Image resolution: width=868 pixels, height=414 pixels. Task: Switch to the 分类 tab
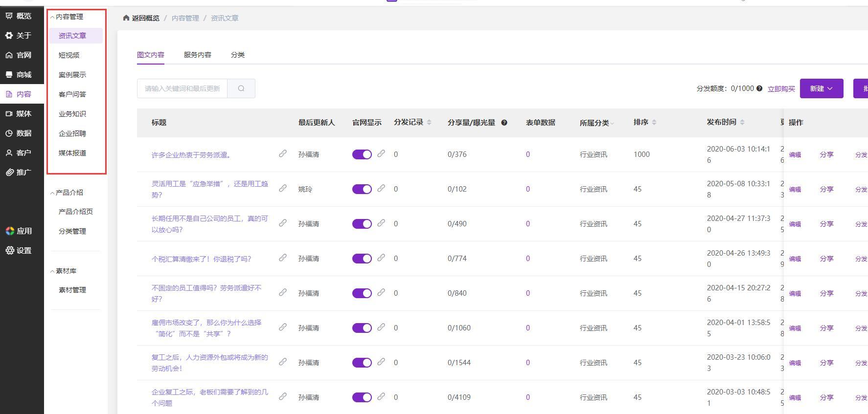point(238,55)
